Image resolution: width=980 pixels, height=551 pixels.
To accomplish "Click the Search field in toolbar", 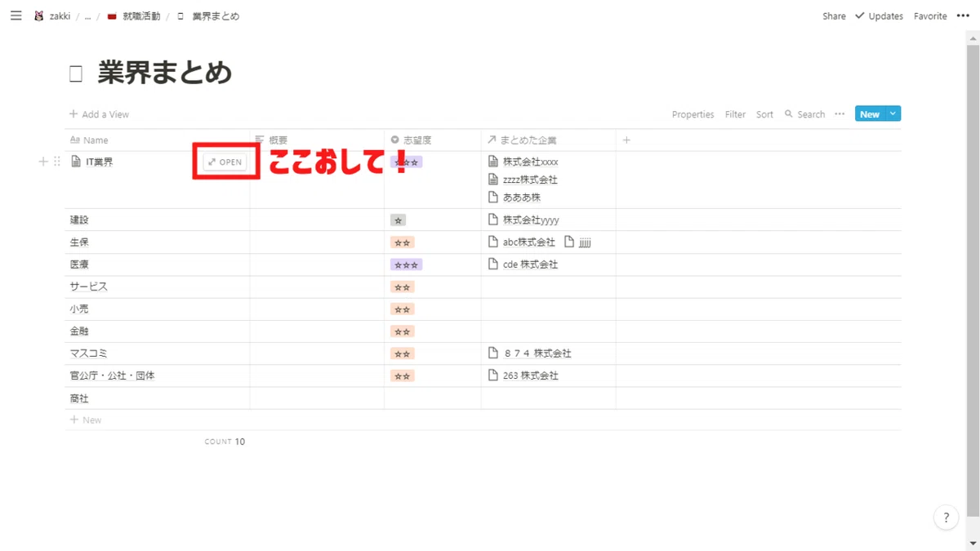I will 804,114.
